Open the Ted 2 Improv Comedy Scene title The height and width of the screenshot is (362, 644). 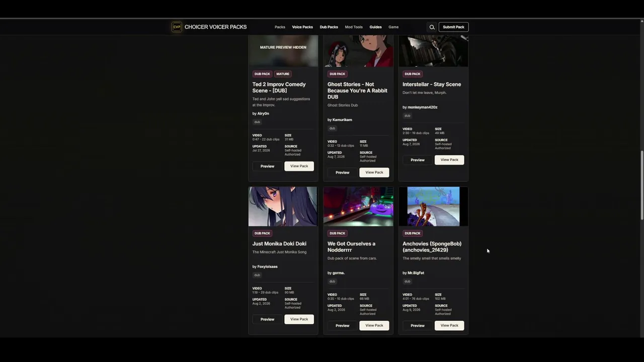279,87
